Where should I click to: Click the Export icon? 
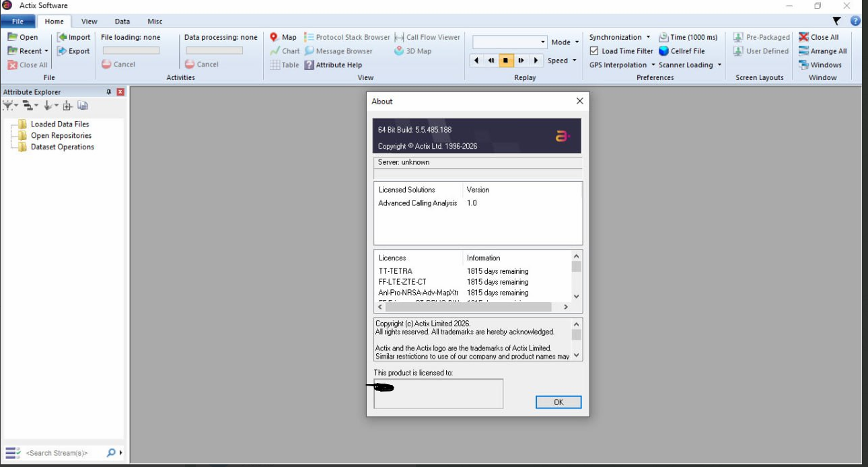pyautogui.click(x=62, y=51)
